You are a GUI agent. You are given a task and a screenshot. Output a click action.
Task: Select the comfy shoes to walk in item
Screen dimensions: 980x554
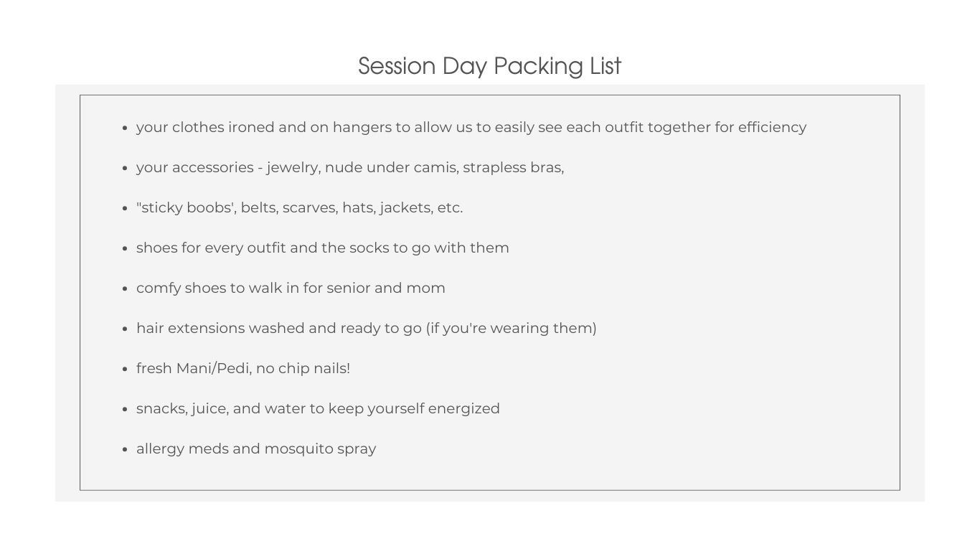[x=291, y=288]
